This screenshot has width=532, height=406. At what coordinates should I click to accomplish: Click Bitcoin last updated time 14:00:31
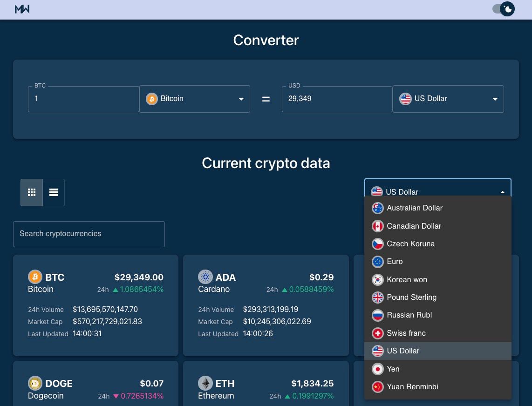(87, 334)
